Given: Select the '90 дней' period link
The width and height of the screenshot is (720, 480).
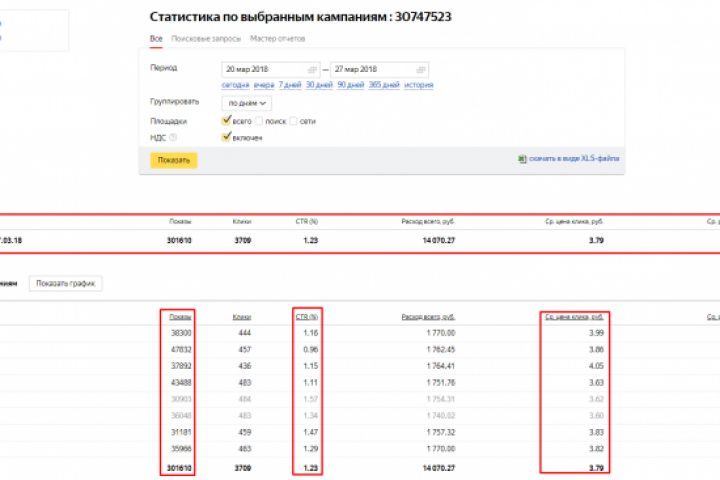Looking at the screenshot, I should [x=350, y=85].
